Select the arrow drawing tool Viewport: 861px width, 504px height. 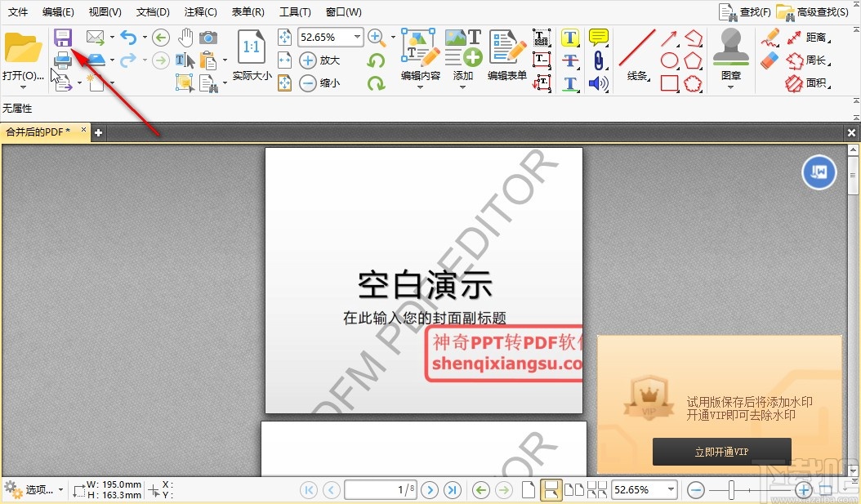click(x=669, y=38)
